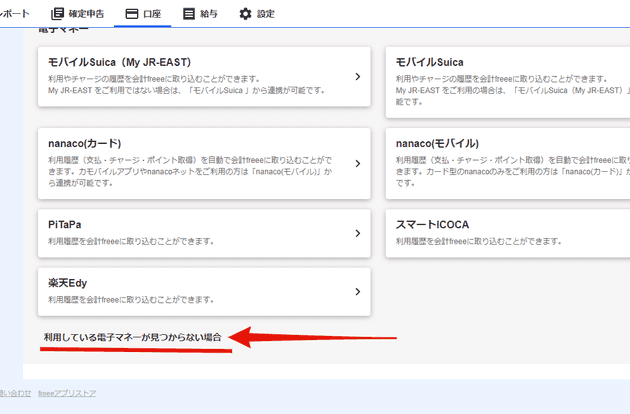The image size is (630, 414).
Task: Click the 口座 card icon
Action: click(132, 14)
